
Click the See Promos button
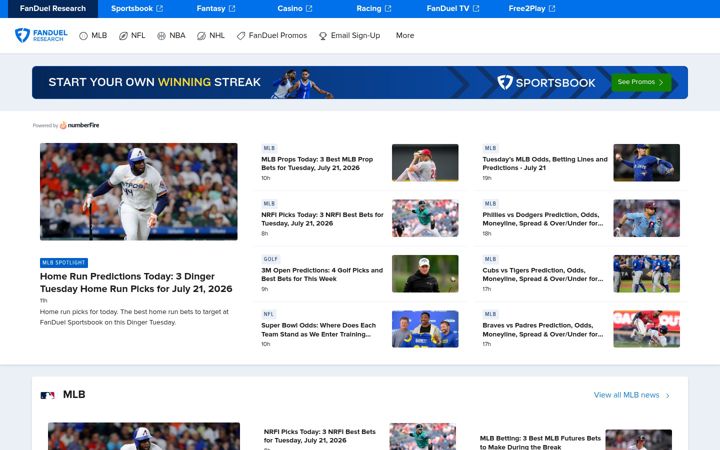(x=641, y=82)
